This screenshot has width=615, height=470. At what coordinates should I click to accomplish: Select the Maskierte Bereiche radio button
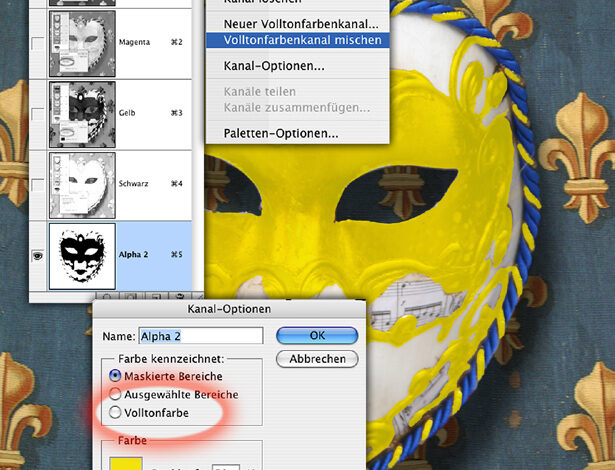(x=115, y=376)
